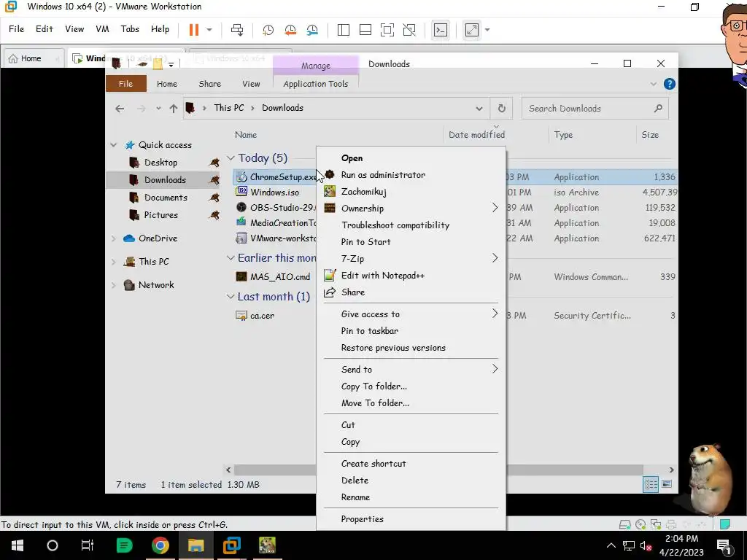The height and width of the screenshot is (560, 747).
Task: Click the horizontal scrollbar right arrow
Action: tap(671, 470)
